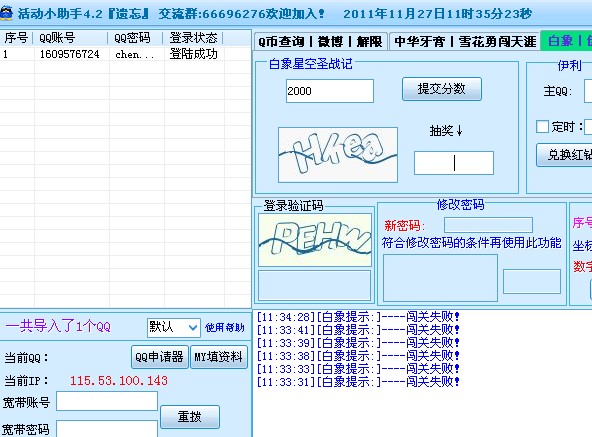Open the QQ申请器 tool

[x=160, y=357]
